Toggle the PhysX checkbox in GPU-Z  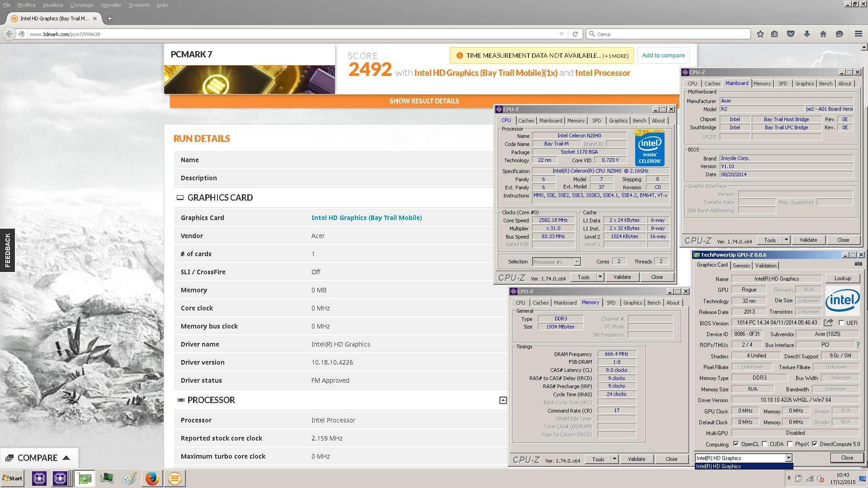790,444
